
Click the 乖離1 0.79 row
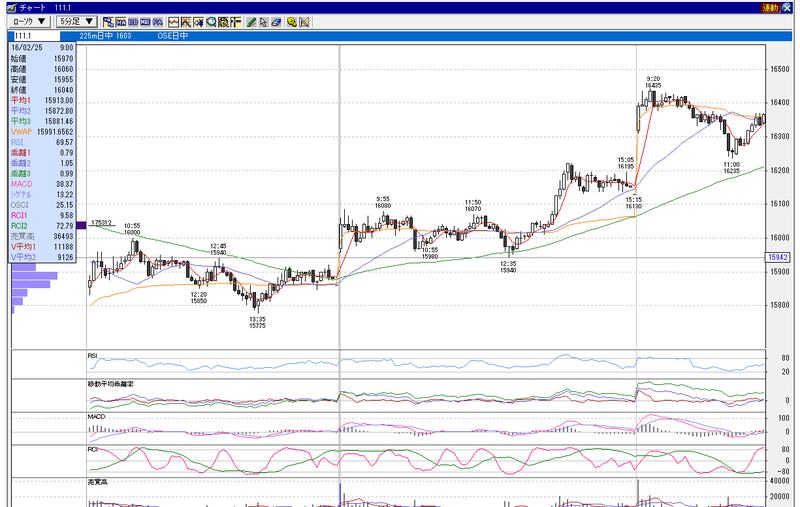tap(42, 153)
